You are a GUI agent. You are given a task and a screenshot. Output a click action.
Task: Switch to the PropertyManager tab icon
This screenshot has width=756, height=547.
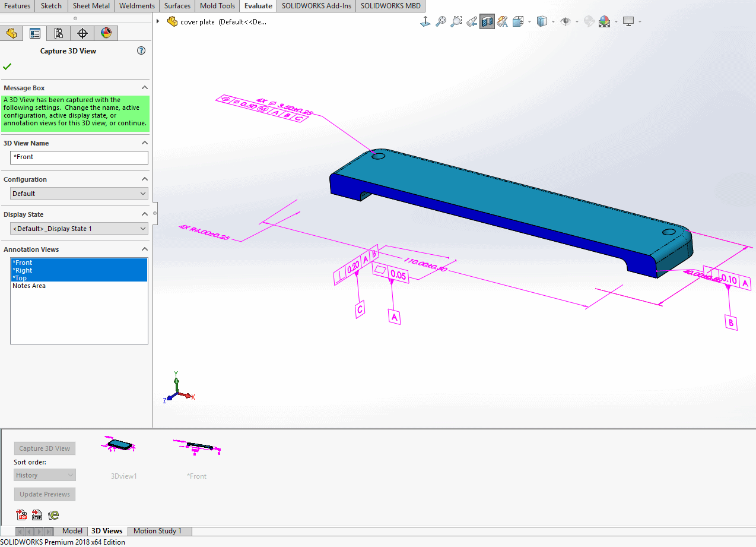35,33
